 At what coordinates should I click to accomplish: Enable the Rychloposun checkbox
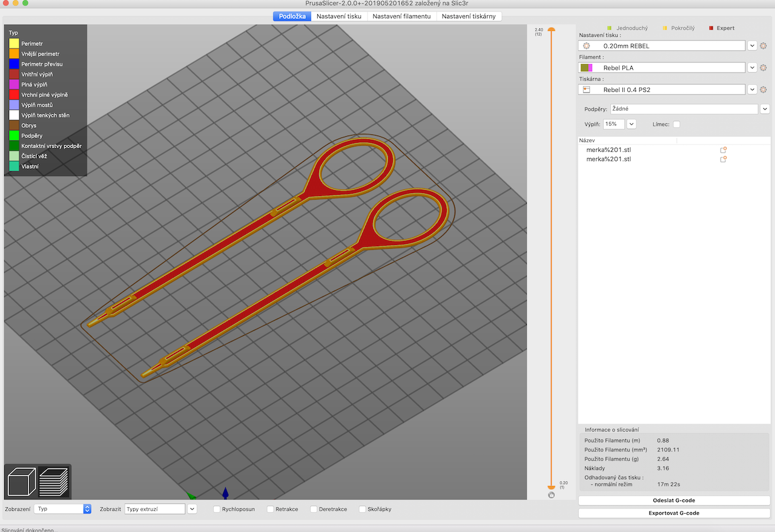217,509
